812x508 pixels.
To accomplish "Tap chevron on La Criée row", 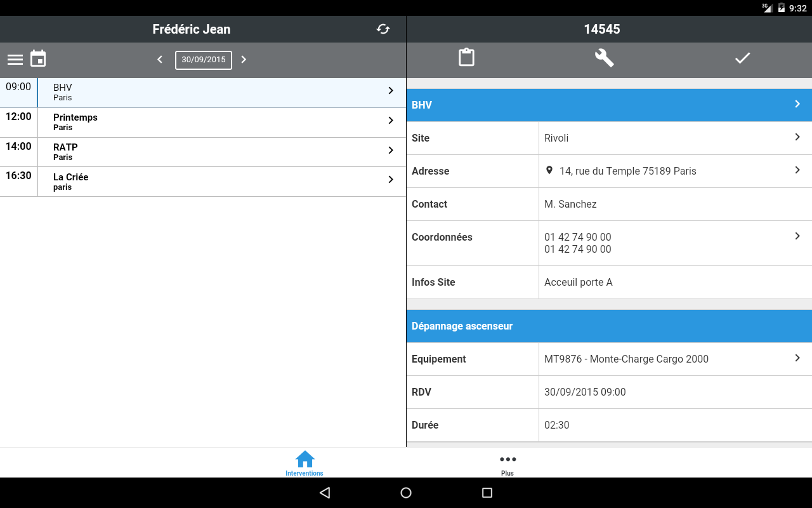I will point(391,180).
